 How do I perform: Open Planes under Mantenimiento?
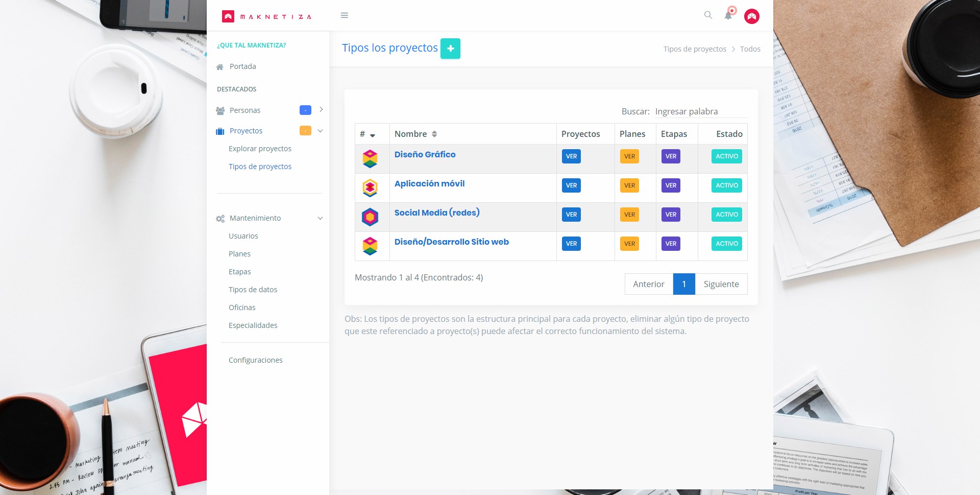click(239, 254)
